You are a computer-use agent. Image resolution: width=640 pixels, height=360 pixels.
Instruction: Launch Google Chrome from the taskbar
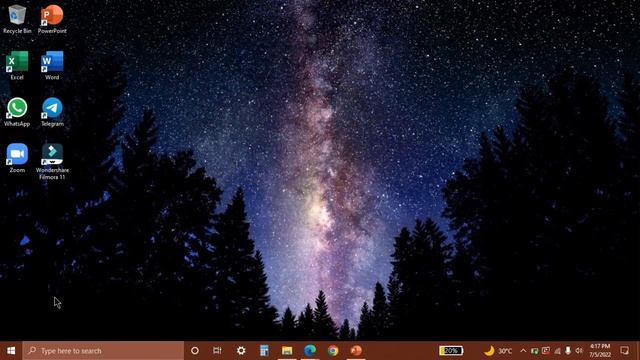click(x=333, y=351)
